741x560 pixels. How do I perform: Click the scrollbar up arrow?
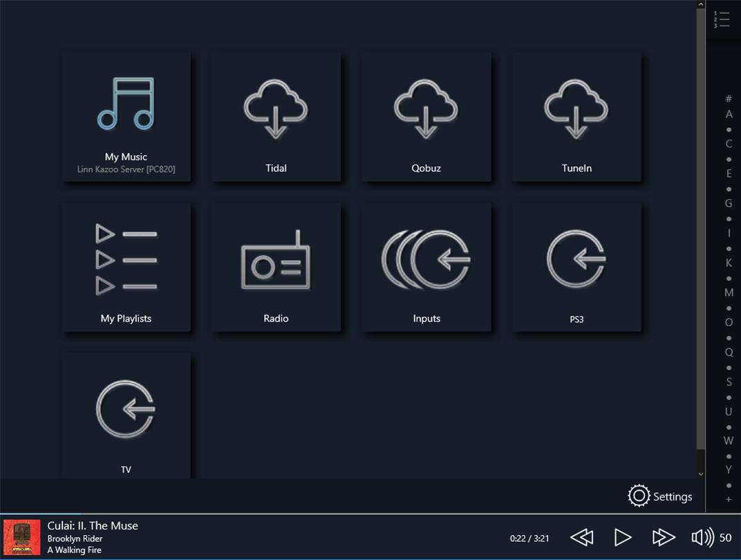701,4
